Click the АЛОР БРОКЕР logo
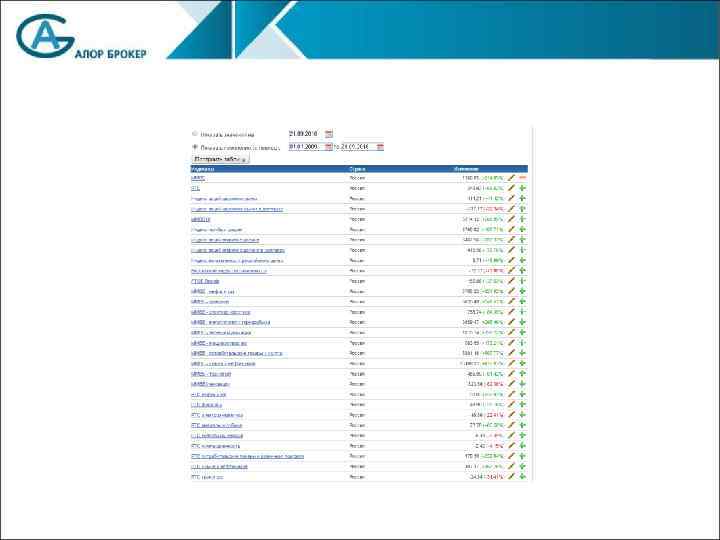 (81, 37)
